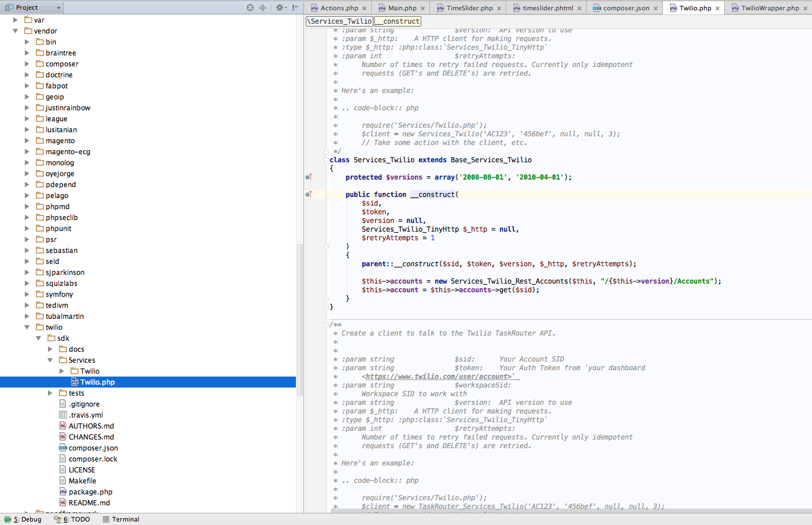Collapse the vendor folder
The height and width of the screenshot is (525, 812).
point(16,31)
